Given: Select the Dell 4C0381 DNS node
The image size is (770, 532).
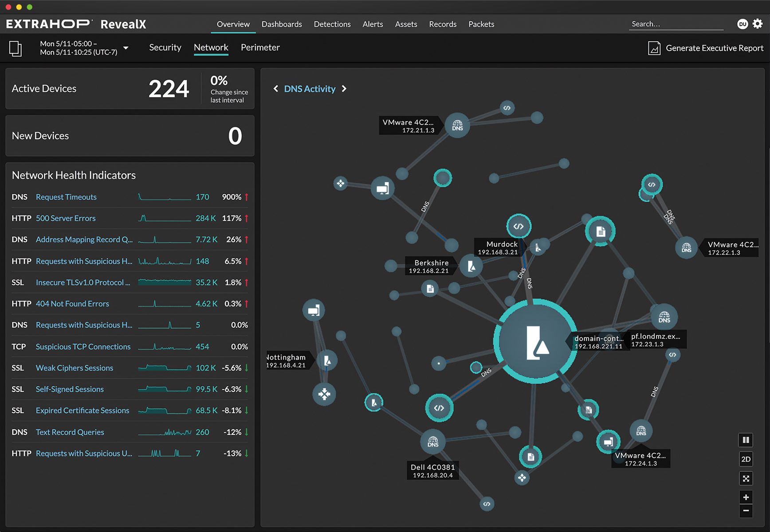Looking at the screenshot, I should tap(433, 442).
